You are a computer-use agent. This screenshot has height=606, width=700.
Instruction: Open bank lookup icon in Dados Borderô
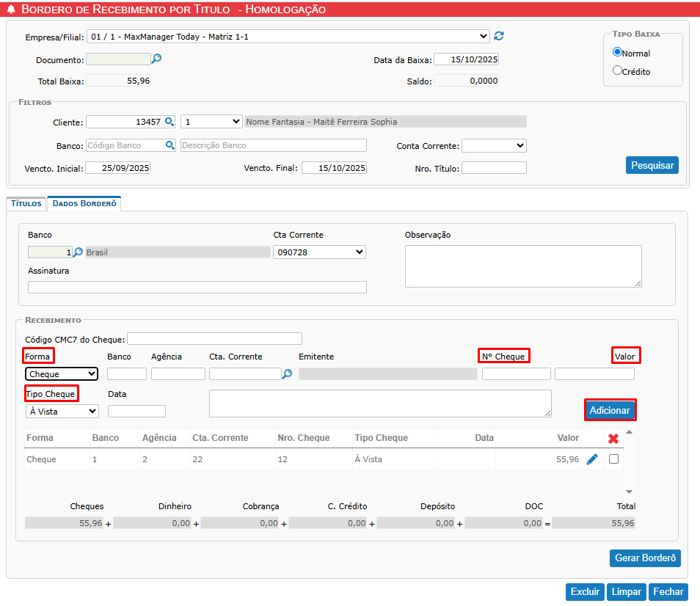tap(79, 252)
